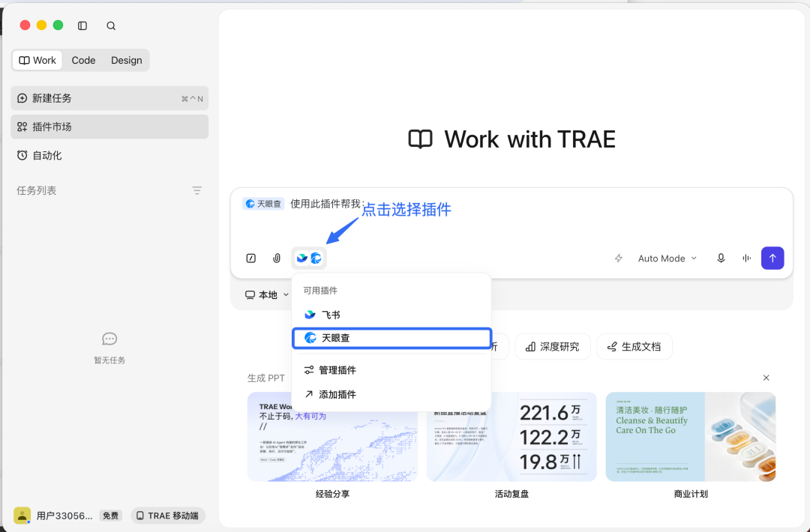Click the lightning bolt icon

618,258
